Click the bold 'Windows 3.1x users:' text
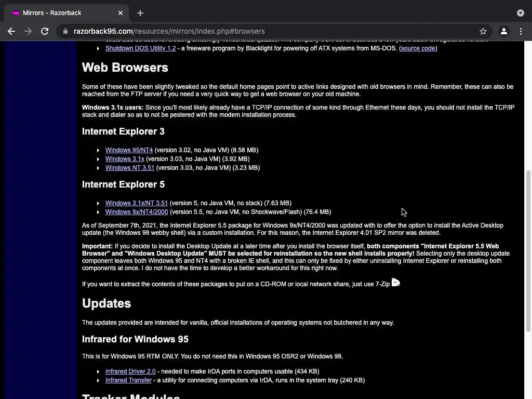532x399 pixels. click(x=113, y=107)
